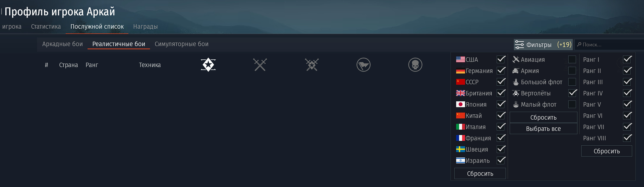Viewport: 644px width, 187px height.
Task: Open the Награды profile tab
Action: pyautogui.click(x=145, y=27)
